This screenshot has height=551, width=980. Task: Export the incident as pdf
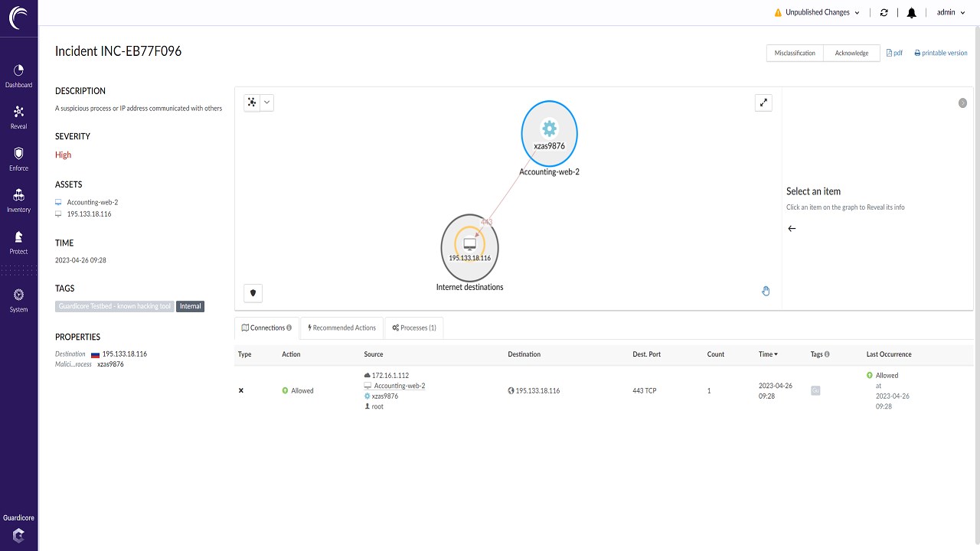pyautogui.click(x=894, y=53)
